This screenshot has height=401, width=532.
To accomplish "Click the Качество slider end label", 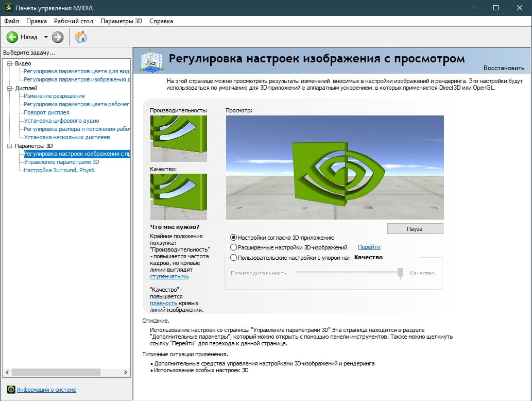I will tap(422, 273).
